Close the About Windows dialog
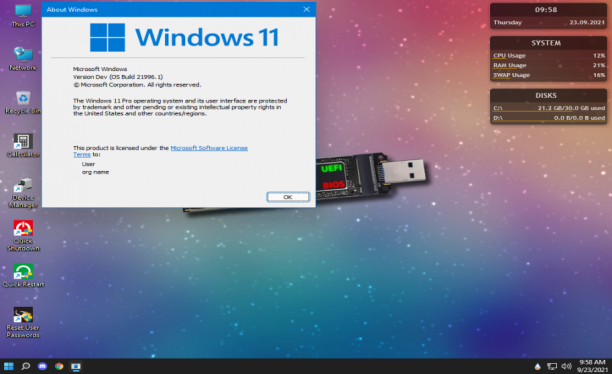The height and width of the screenshot is (374, 612). click(x=307, y=9)
